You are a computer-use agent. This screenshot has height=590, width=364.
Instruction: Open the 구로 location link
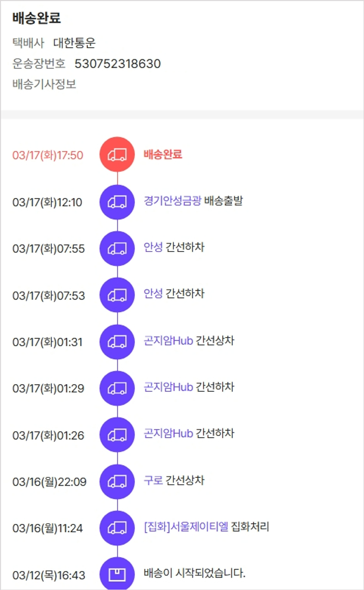(153, 480)
